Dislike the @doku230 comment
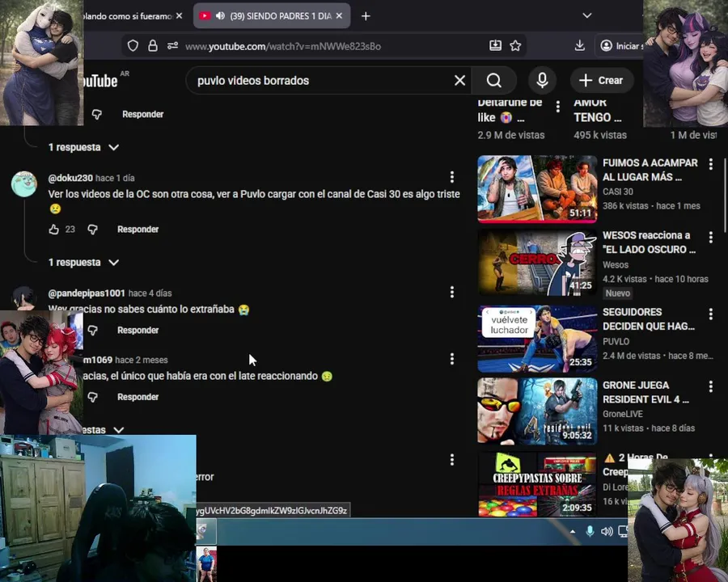Image resolution: width=728 pixels, height=582 pixels. (x=92, y=230)
